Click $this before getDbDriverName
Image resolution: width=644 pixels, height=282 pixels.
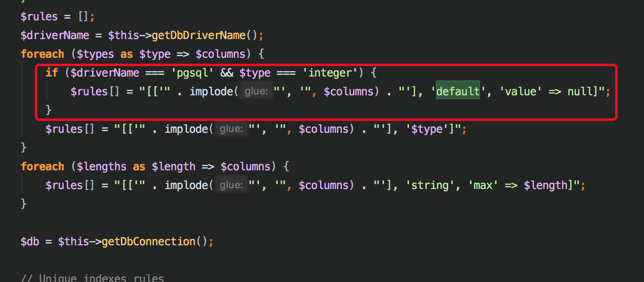(123, 36)
